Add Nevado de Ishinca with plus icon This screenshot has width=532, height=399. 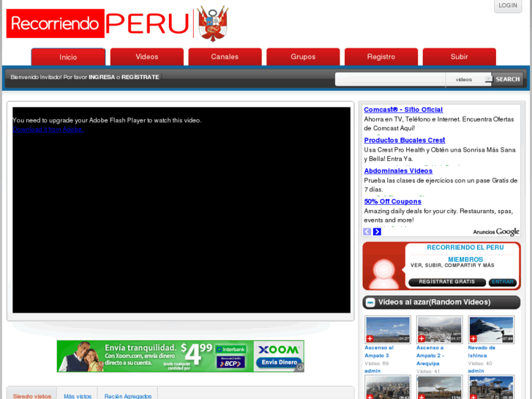pyautogui.click(x=473, y=338)
